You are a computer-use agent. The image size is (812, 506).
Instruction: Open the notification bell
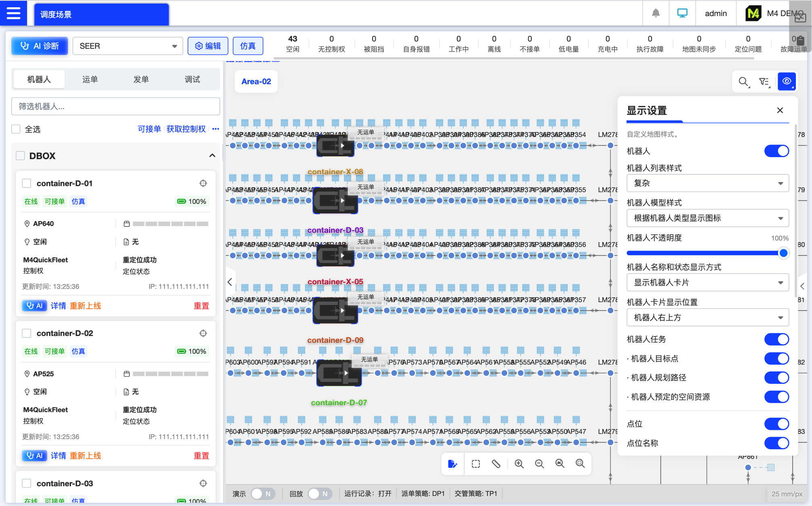[x=656, y=13]
